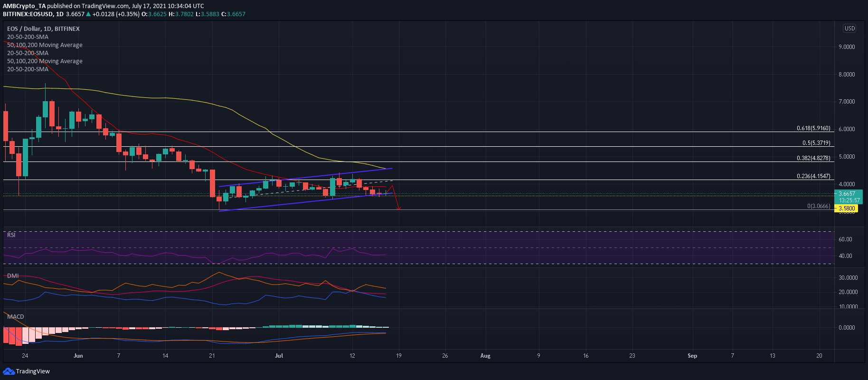
Task: Click the L:3.5883 low value in header
Action: pos(208,14)
